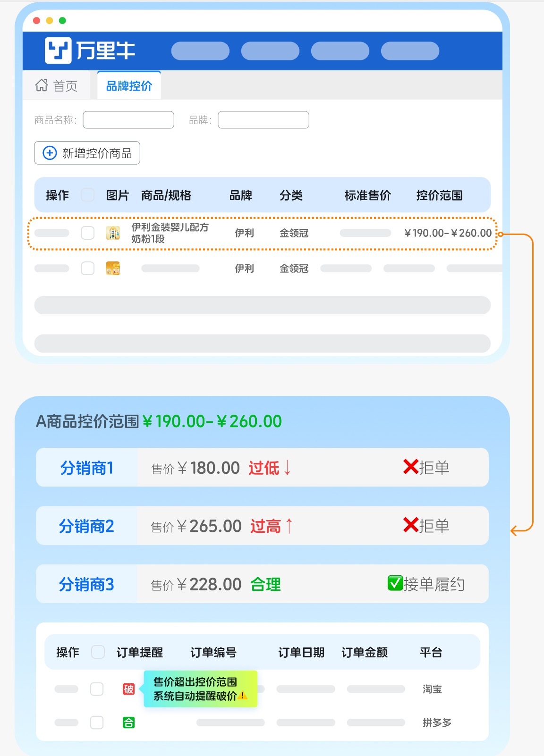This screenshot has width=544, height=756.
Task: Click the green checkmark beside 接单履约
Action: coord(395,584)
